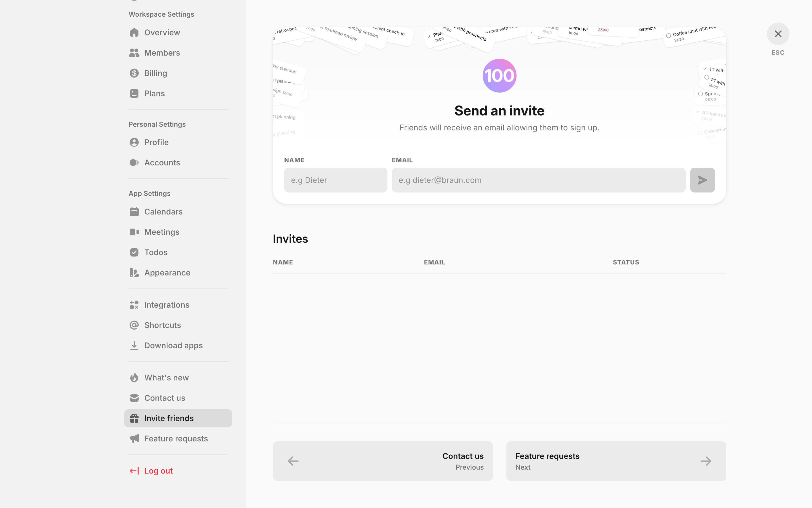812x508 pixels.
Task: Click the STATUS column header
Action: click(x=626, y=262)
